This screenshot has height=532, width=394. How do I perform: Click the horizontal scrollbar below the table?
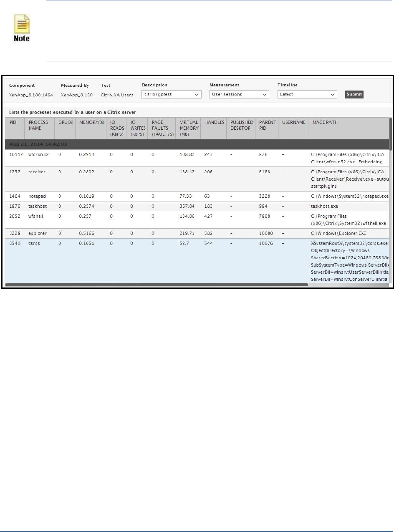(x=157, y=285)
